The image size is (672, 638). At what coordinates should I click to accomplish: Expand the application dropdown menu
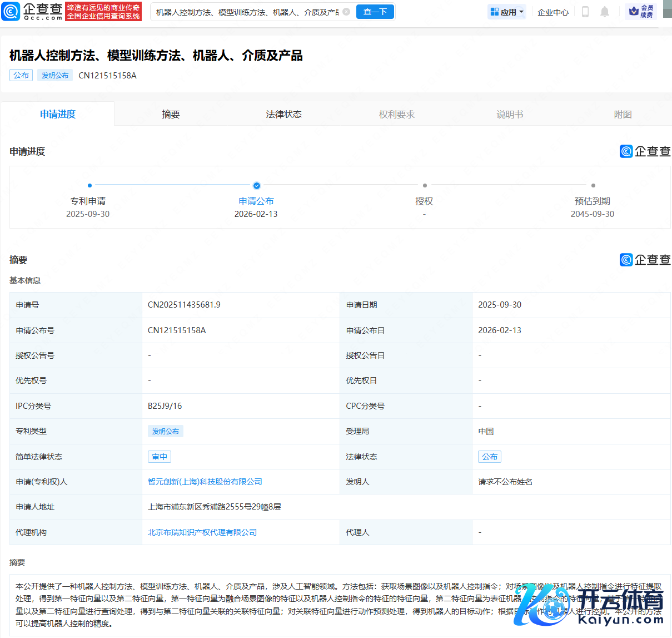tap(521, 12)
